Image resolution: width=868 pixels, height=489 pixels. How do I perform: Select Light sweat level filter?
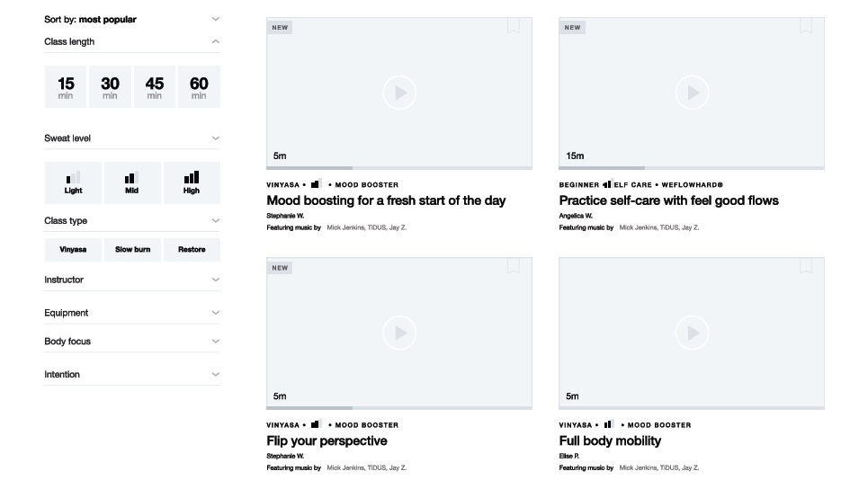click(x=73, y=183)
